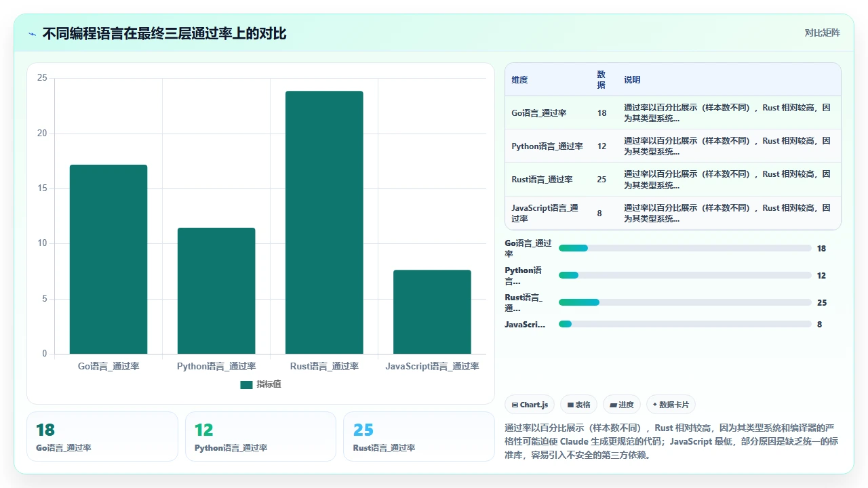Click the 对比矩阵 label

pyautogui.click(x=822, y=33)
